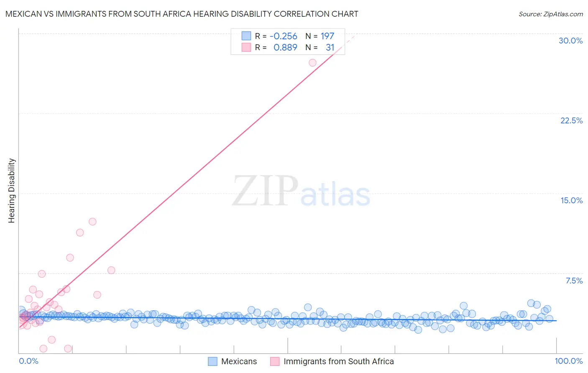
Task: Click the 15.0% y-axis label
Action: pos(571,200)
